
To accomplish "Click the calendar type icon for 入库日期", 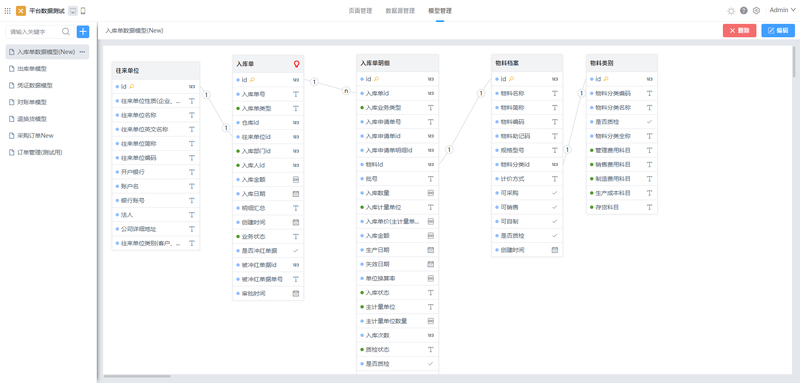I will [296, 194].
